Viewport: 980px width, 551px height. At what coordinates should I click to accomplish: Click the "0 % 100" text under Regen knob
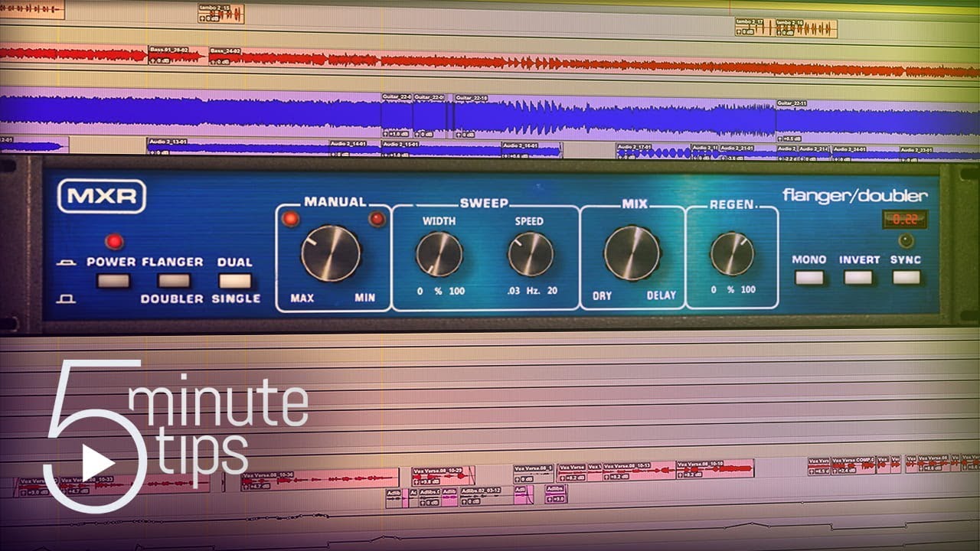tap(733, 289)
